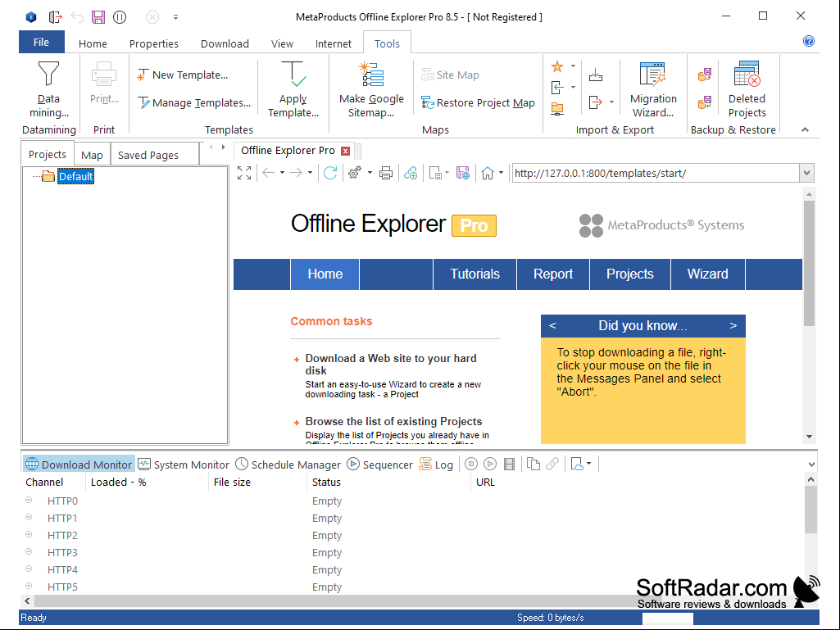Open the Download ribbon tab
The height and width of the screenshot is (630, 840).
[x=225, y=43]
